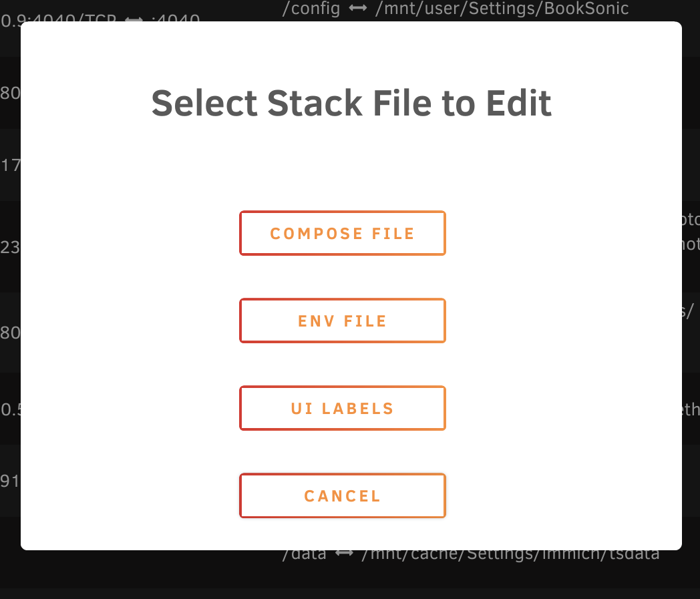Pick UI LABELS in the stack file dialog
The height and width of the screenshot is (599, 700).
coord(342,408)
